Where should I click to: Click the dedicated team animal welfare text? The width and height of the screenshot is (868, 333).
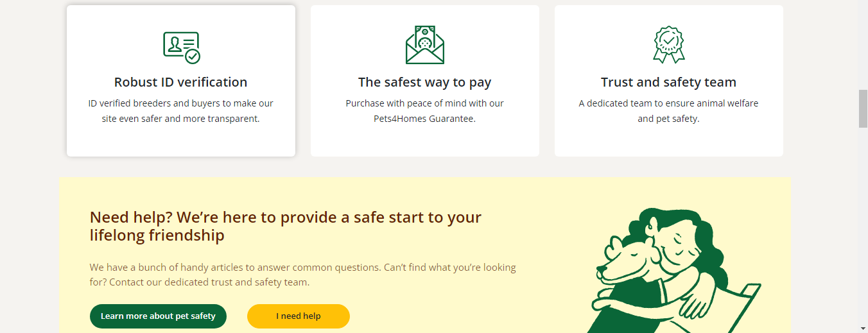point(668,111)
